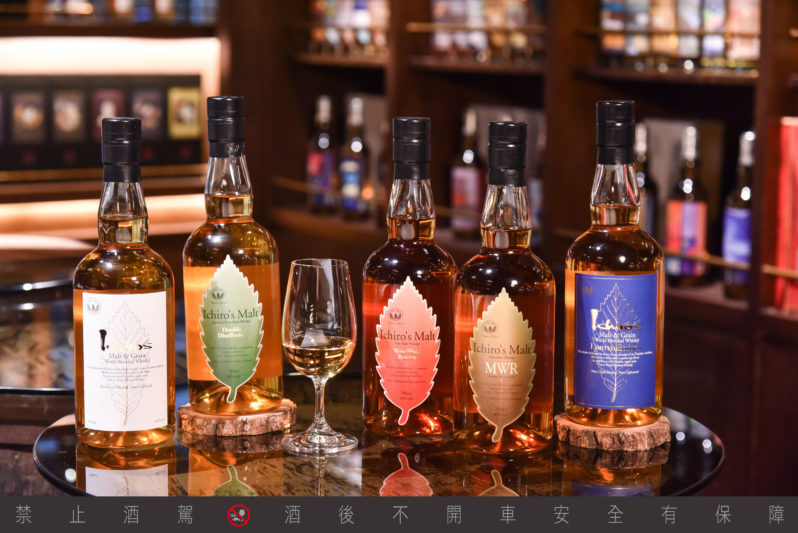Click the '障' character in the banner
This screenshot has height=533, width=798.
coord(776,515)
